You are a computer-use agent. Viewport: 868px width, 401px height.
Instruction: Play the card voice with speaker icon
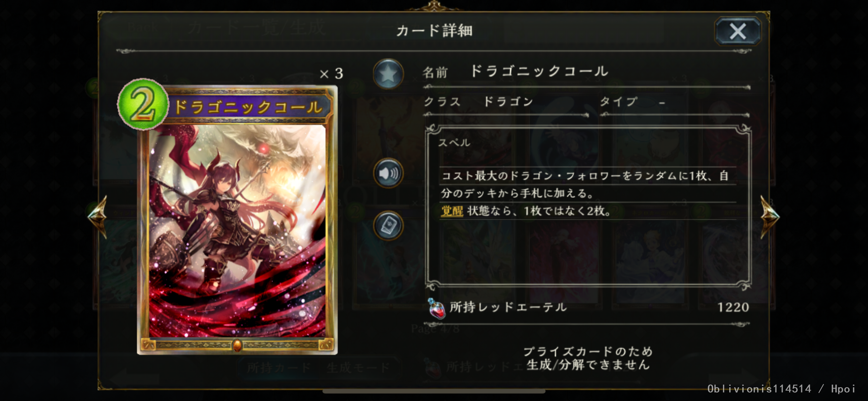tap(388, 173)
